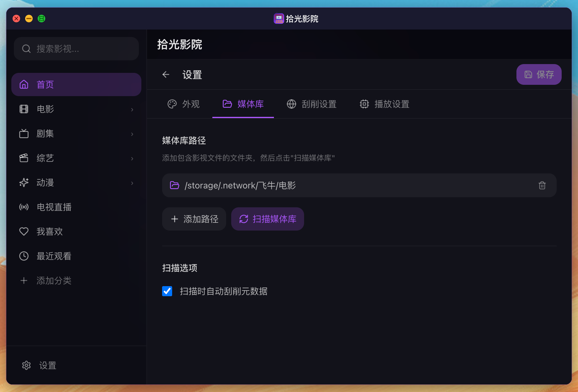Expand the 综艺 category chevron

(132, 158)
